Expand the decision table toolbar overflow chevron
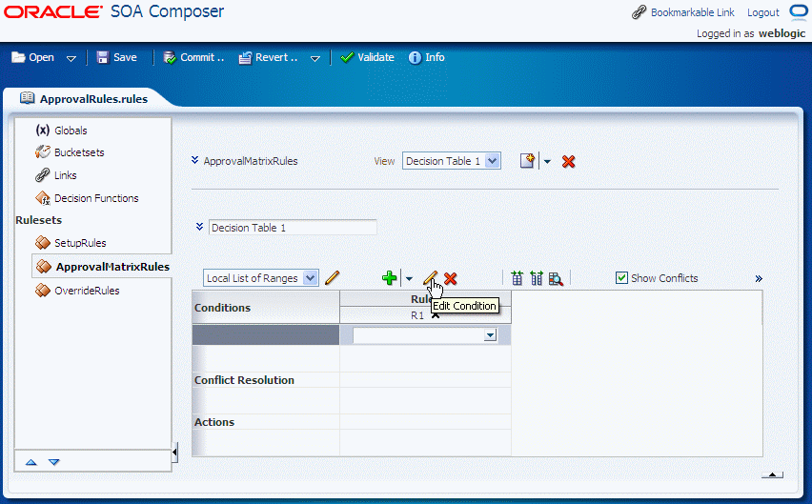This screenshot has width=812, height=504. point(759,278)
